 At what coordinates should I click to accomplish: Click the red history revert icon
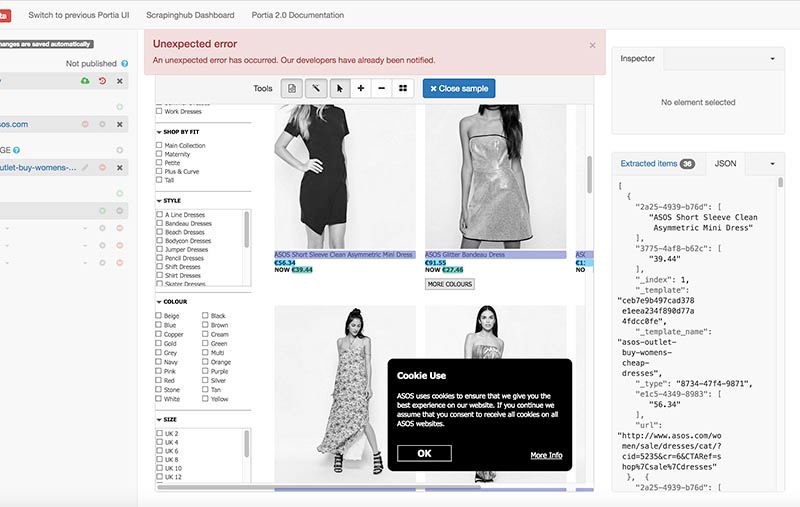click(103, 81)
